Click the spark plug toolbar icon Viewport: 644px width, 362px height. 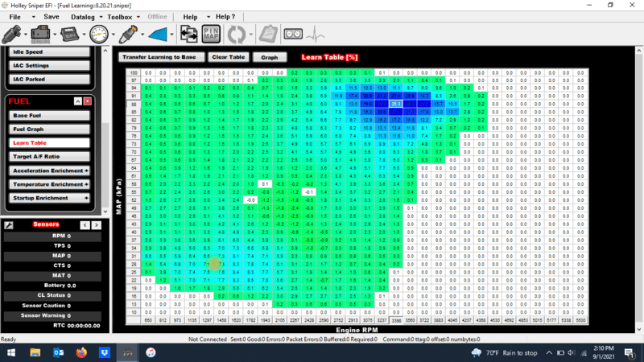coord(128,34)
